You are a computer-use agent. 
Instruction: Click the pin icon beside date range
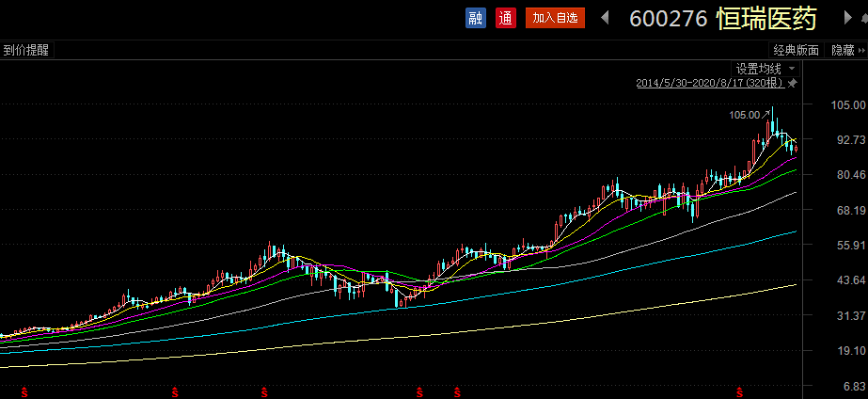793,84
